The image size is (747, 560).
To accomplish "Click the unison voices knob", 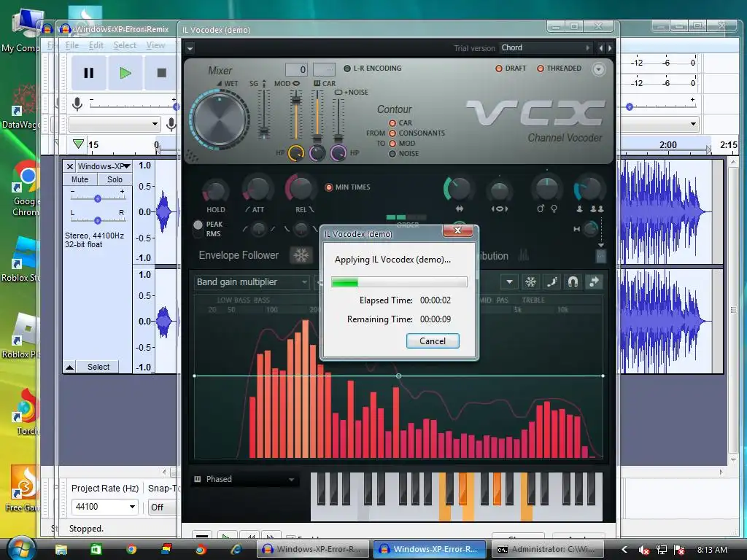I will click(589, 189).
